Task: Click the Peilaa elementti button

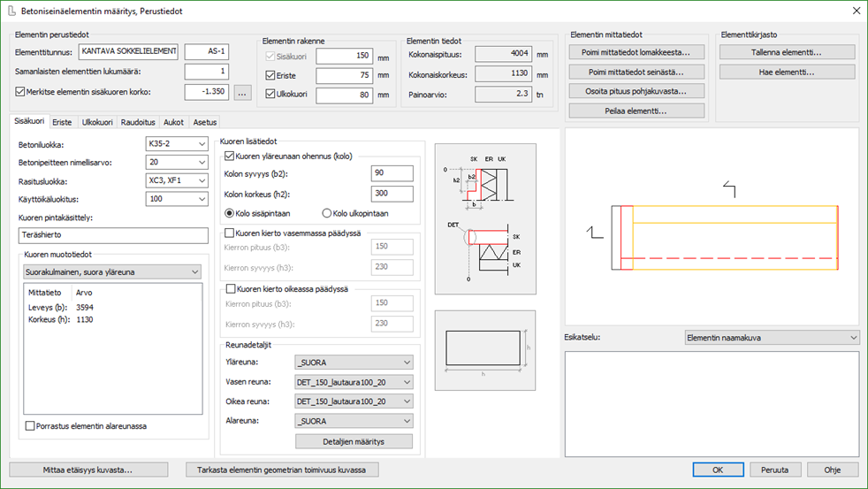Action: point(637,111)
